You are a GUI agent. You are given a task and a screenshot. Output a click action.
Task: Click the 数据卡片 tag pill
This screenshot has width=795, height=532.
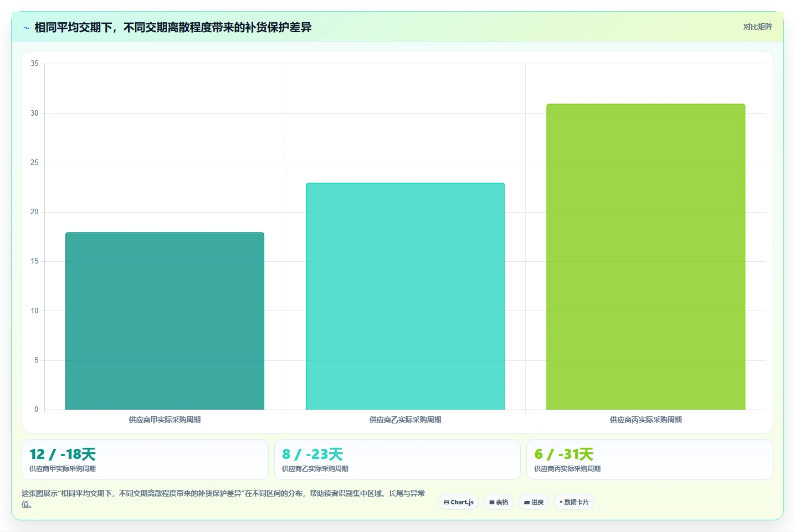[574, 502]
